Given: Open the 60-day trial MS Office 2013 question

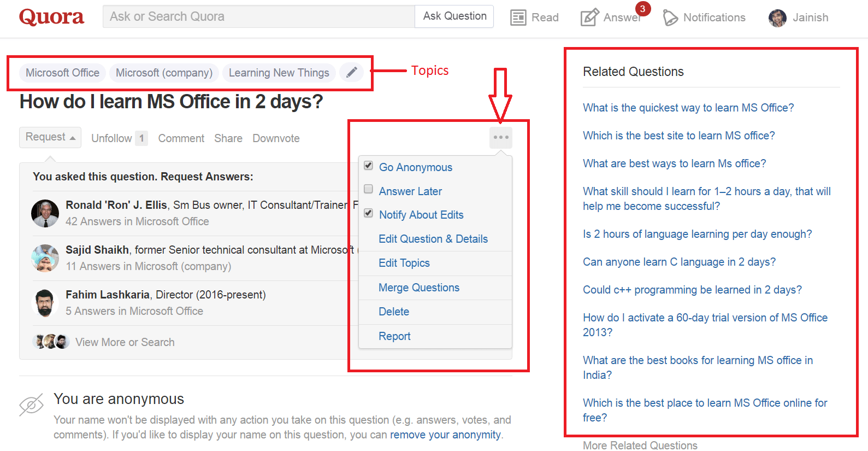Looking at the screenshot, I should pos(705,325).
